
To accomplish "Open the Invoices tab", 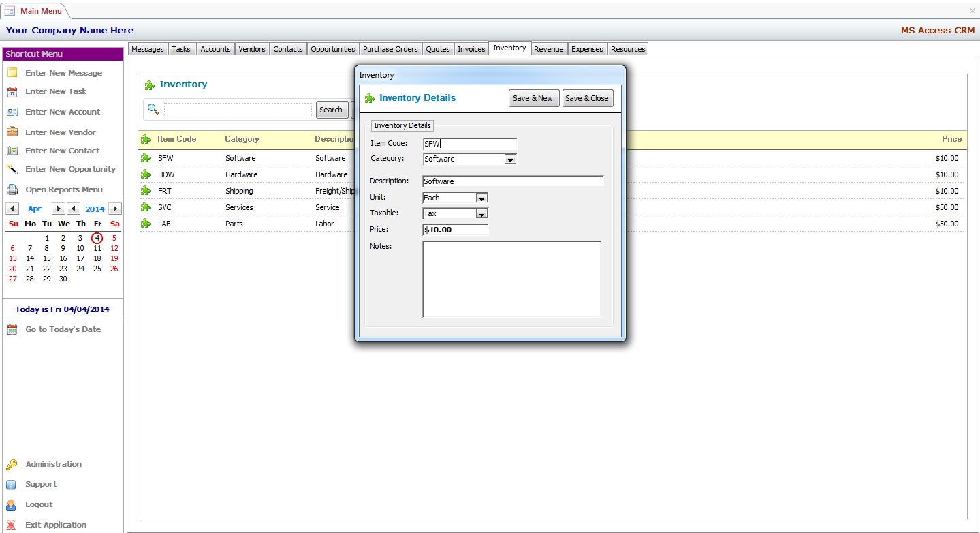I will [471, 49].
